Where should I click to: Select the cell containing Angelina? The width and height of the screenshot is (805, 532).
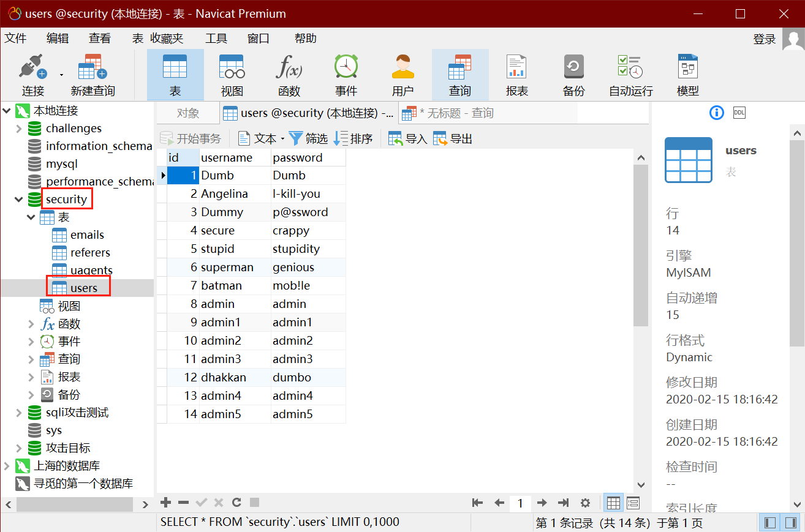click(x=235, y=194)
